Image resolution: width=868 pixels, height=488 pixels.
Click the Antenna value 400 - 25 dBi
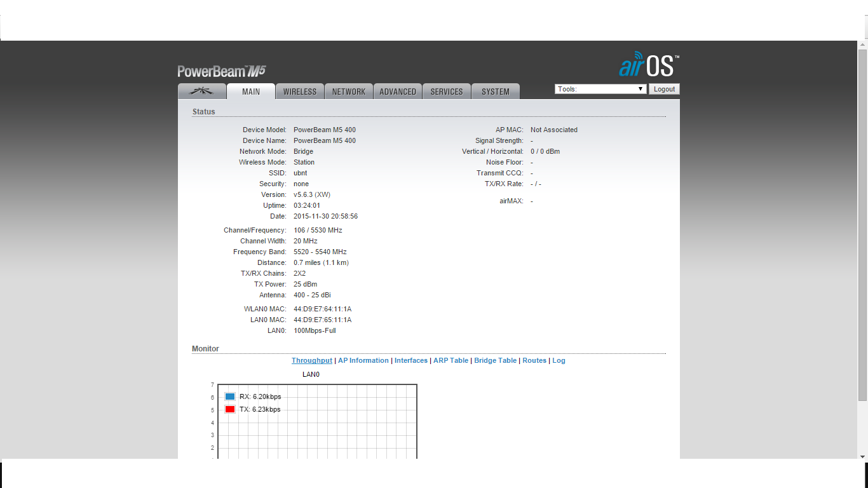[312, 295]
